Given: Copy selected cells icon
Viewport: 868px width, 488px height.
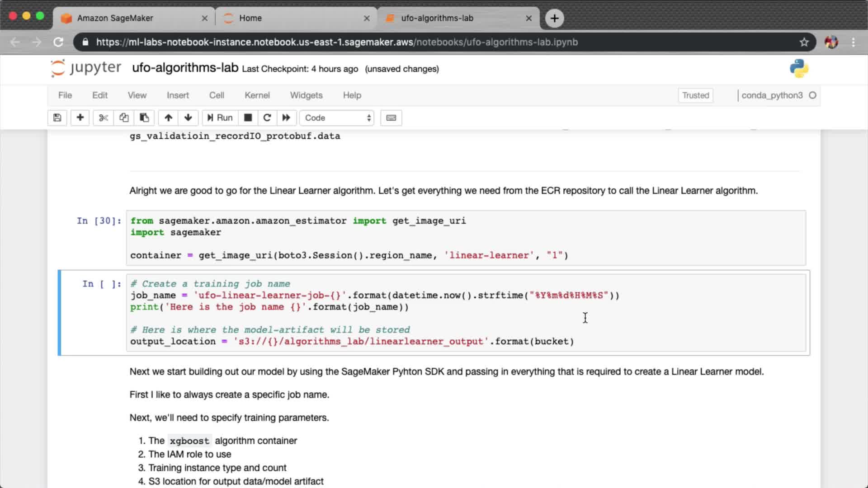Looking at the screenshot, I should coord(124,118).
